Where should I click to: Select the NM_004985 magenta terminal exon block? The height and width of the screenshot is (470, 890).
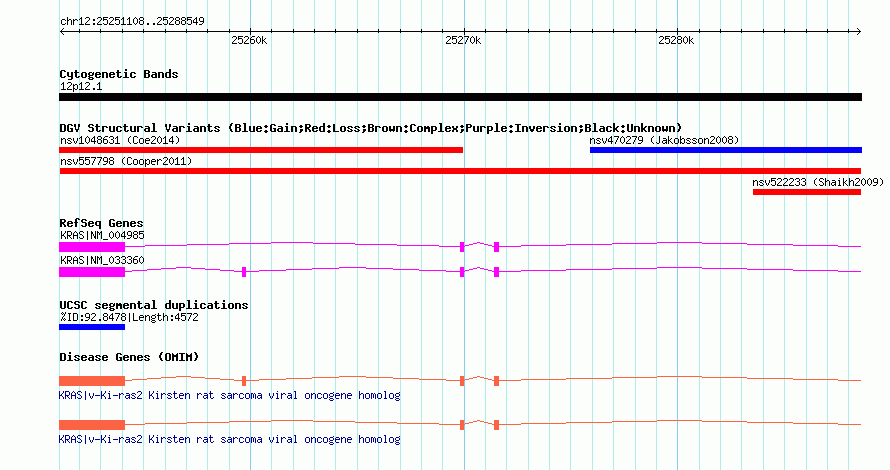click(92, 247)
